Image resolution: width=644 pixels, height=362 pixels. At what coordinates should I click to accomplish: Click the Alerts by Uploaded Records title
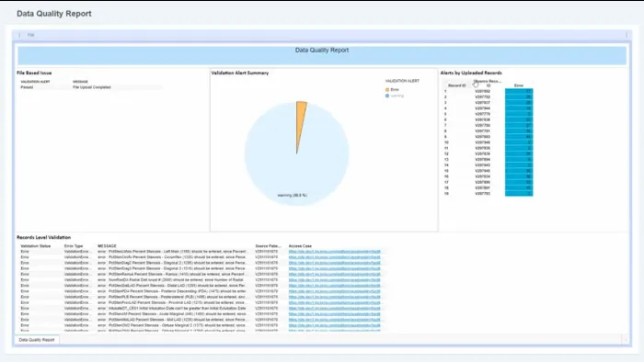tap(471, 73)
